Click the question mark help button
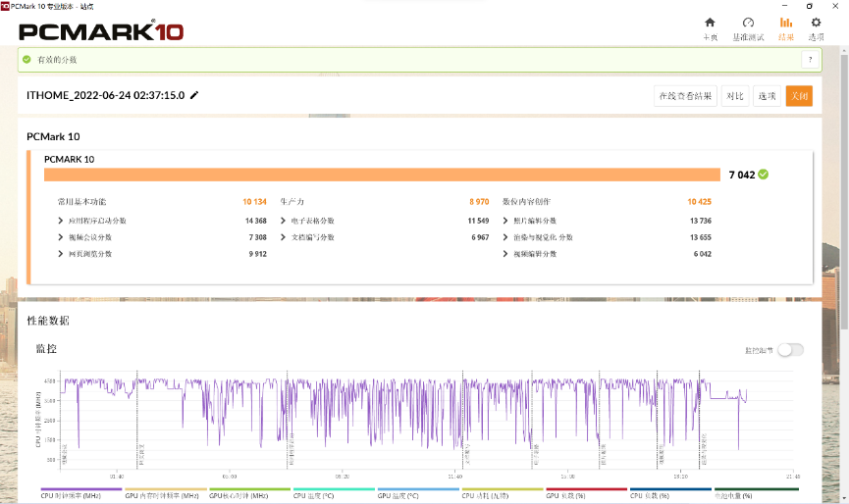Image resolution: width=849 pixels, height=504 pixels. 809,60
